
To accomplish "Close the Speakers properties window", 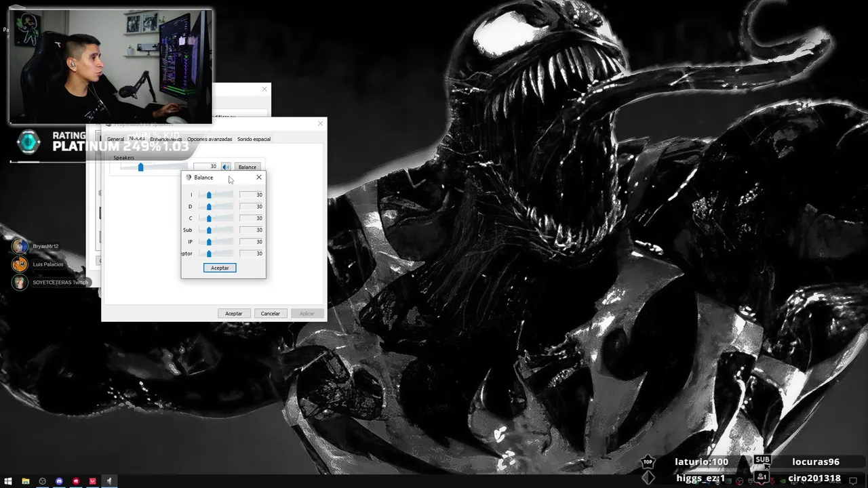I will (320, 123).
